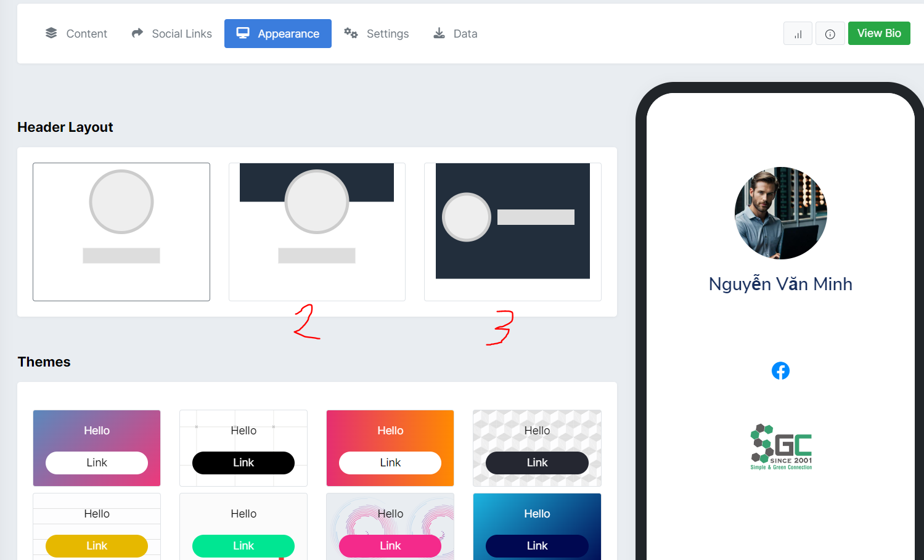This screenshot has width=924, height=560.
Task: Open the Data tab
Action: (x=456, y=34)
